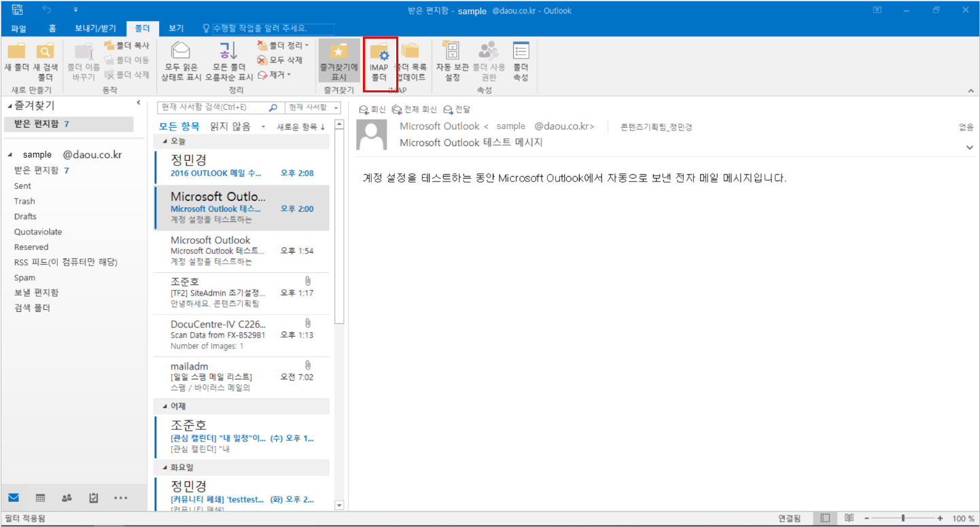Select the 폴더 ribbon tab
Screen dimensions: 980x527
pos(143,29)
